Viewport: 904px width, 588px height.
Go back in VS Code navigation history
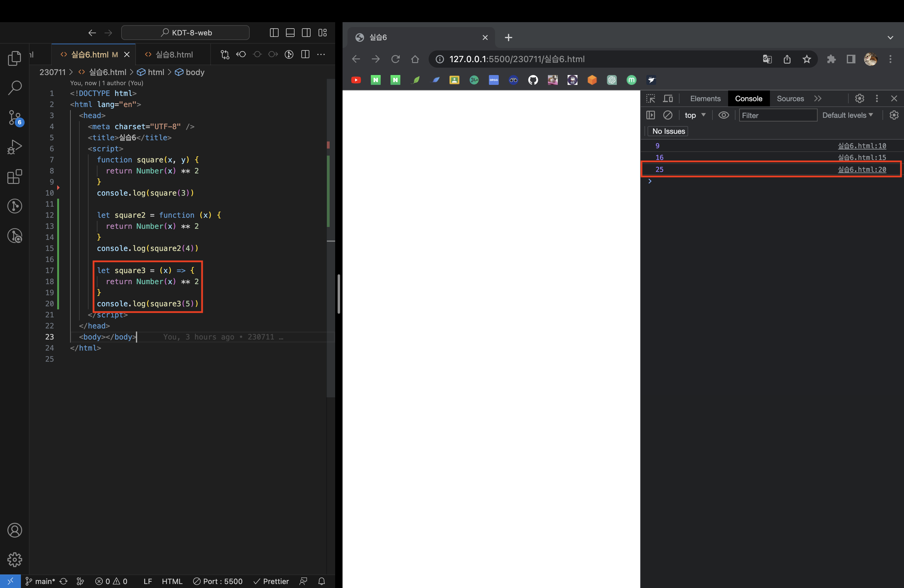click(92, 33)
